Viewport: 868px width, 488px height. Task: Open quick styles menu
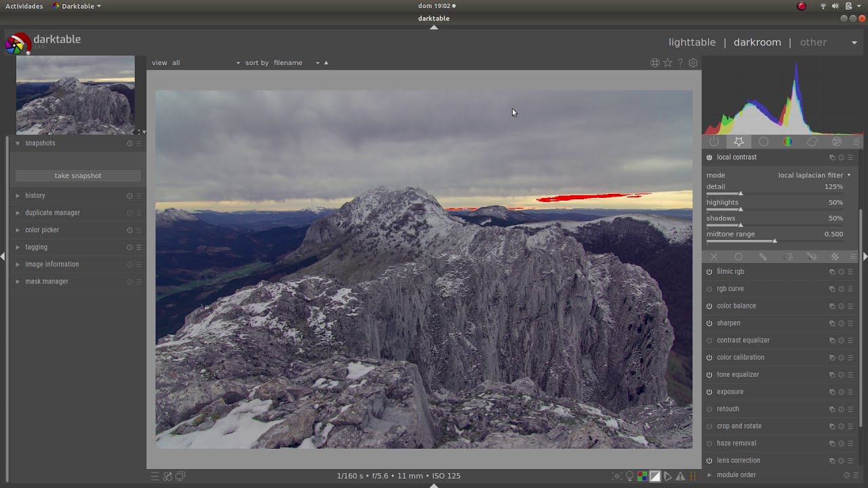[167, 476]
